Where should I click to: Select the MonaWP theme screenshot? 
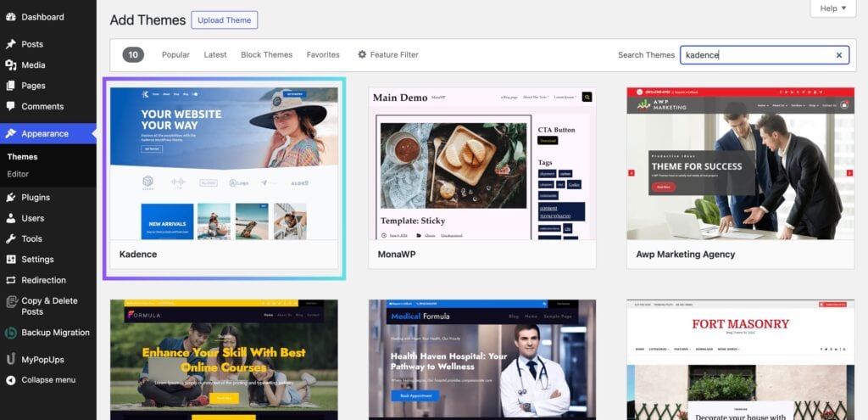[482, 164]
